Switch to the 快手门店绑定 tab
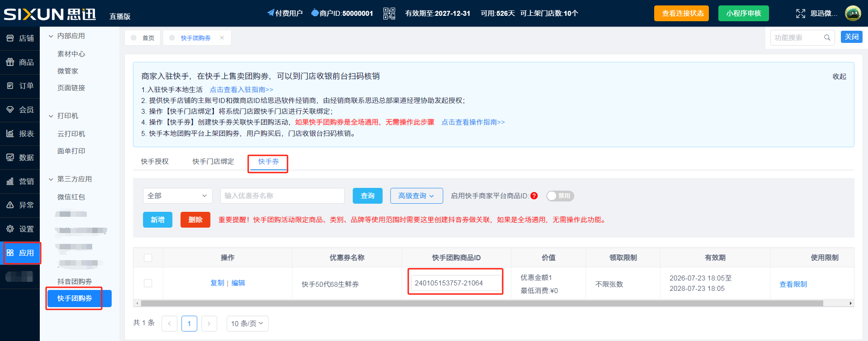Viewport: 868px width, 341px height. (x=213, y=161)
